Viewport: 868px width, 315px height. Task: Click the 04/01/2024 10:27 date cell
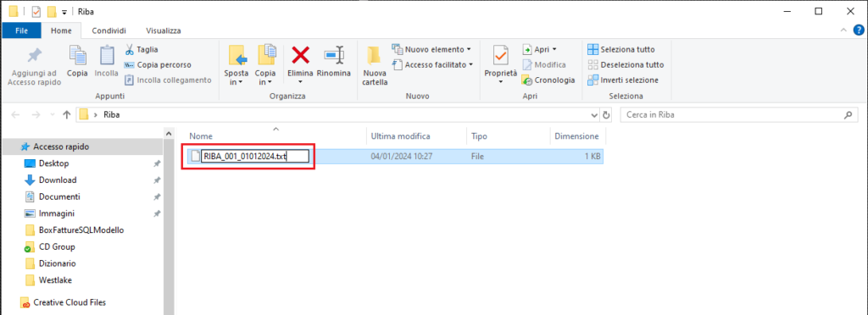click(401, 157)
